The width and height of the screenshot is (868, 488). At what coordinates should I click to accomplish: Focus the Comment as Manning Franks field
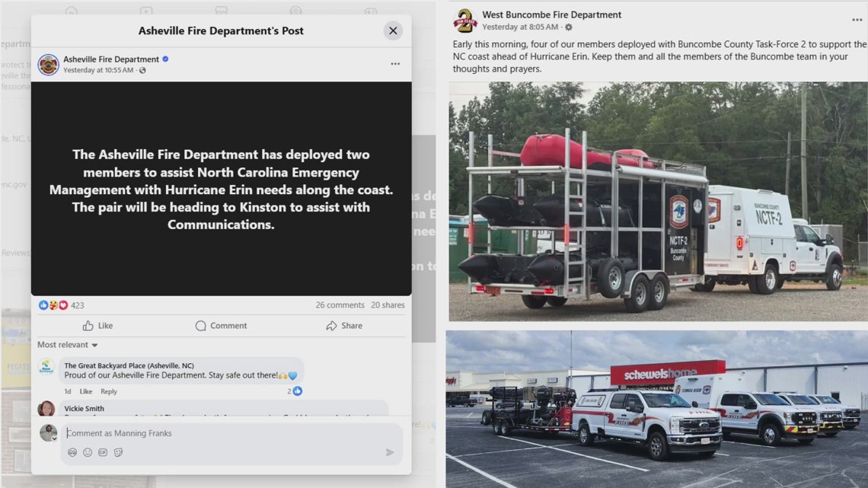(224, 433)
